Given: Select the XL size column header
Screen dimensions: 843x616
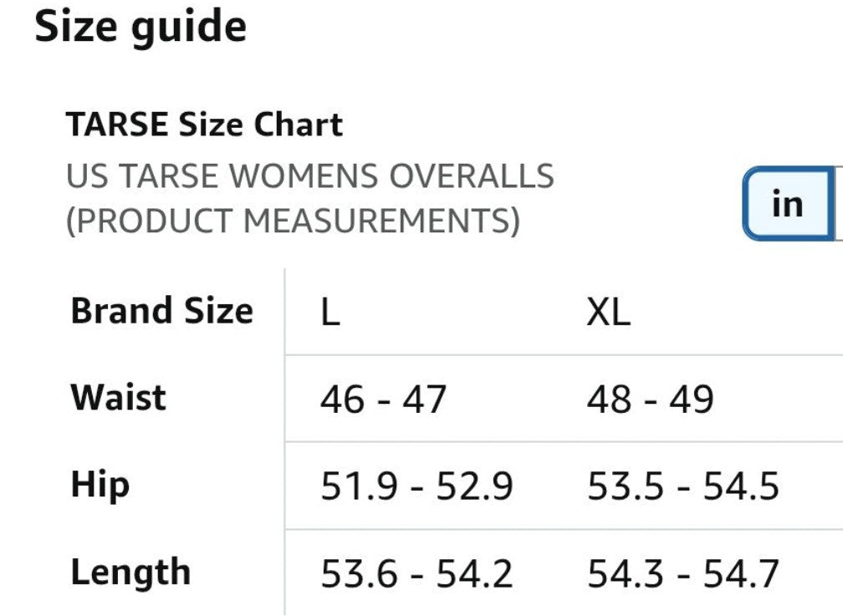Looking at the screenshot, I should (608, 313).
